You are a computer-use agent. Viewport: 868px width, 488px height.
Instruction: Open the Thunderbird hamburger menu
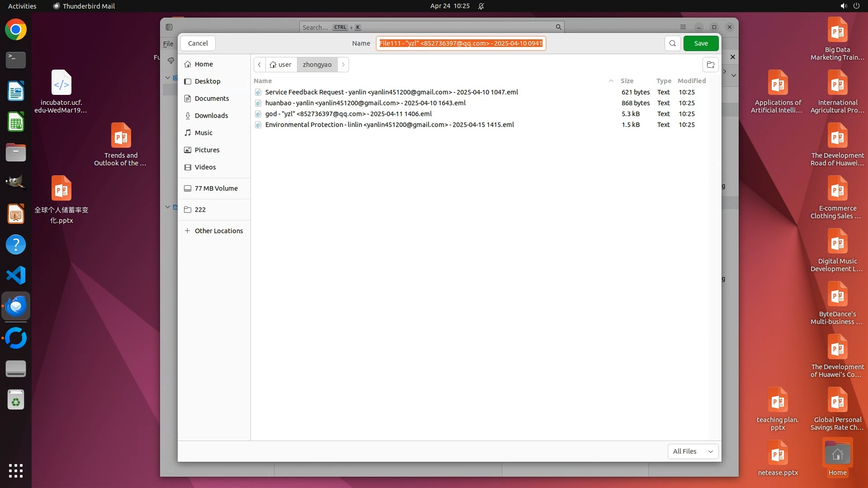[683, 27]
